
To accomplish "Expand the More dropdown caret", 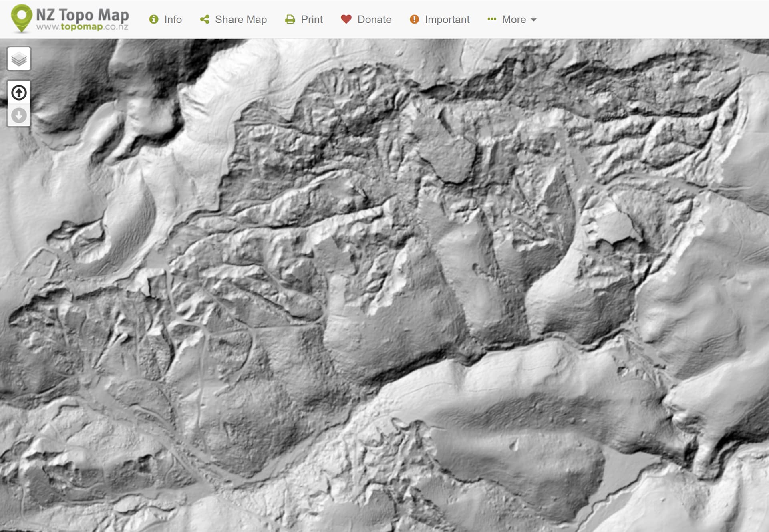I will (x=533, y=20).
